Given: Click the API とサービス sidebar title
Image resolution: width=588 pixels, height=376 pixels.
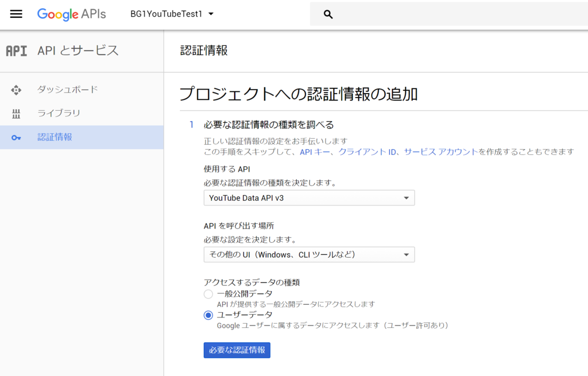Looking at the screenshot, I should [x=78, y=51].
